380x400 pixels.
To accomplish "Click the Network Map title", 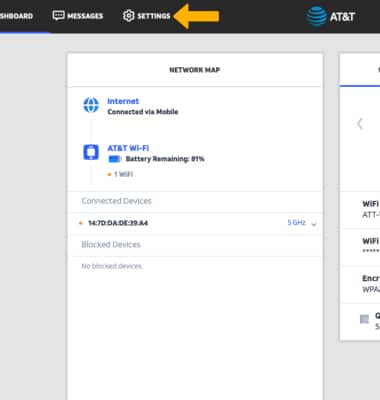I will click(195, 70).
